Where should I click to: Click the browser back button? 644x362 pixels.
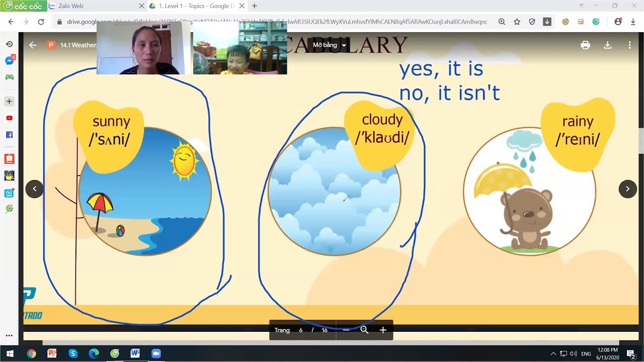point(11,22)
